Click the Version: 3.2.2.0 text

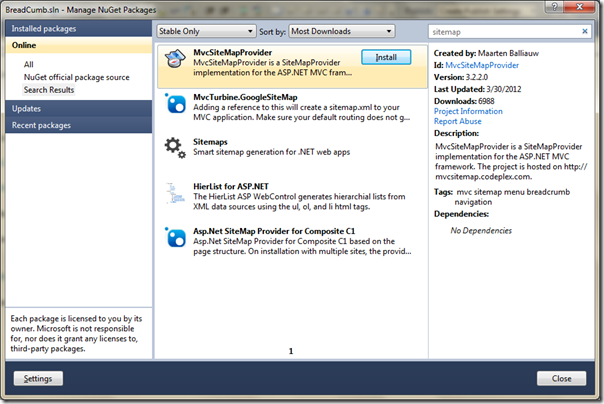click(x=461, y=77)
